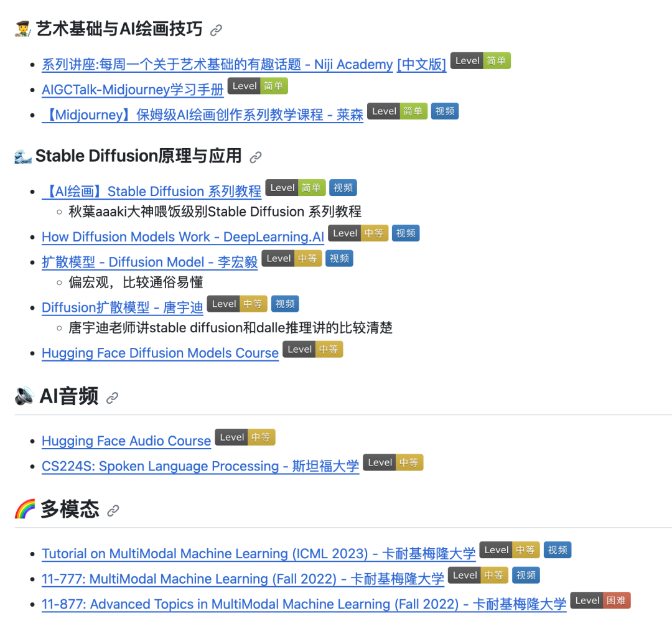This screenshot has height=626, width=672.
Task: Click Level 中等 badge on ICML 2023 tutorial row
Action: tap(510, 549)
